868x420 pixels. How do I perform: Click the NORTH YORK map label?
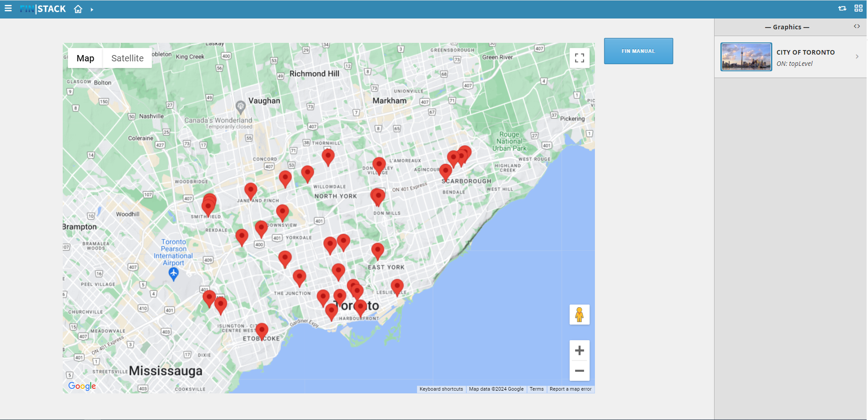[x=335, y=196]
